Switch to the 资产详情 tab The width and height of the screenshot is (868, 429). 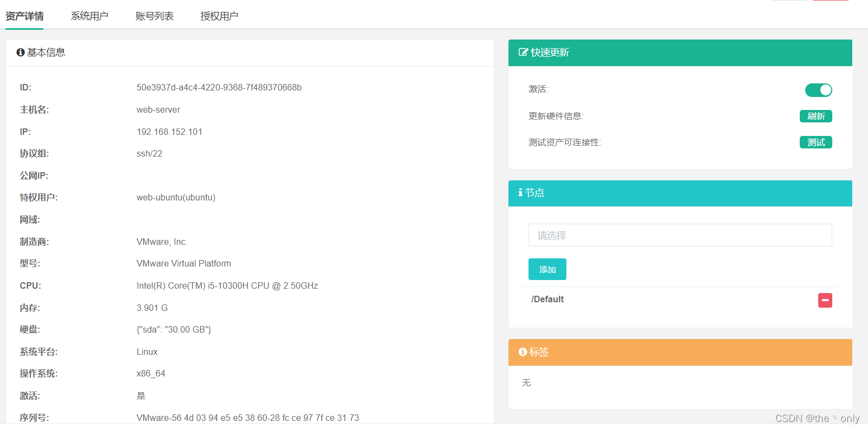click(x=24, y=16)
